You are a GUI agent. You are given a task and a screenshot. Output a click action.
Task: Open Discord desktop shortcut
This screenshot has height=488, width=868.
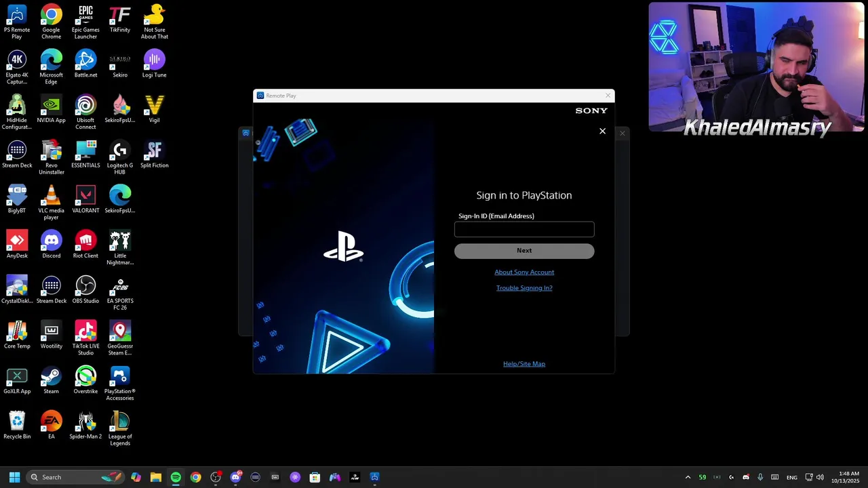click(x=51, y=245)
